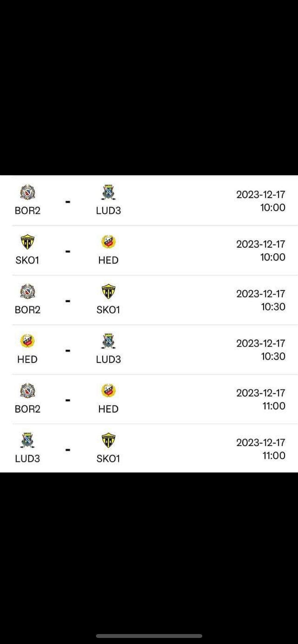Viewport: 298px width, 644px height.
Task: Select SKO1 crest in last match row
Action: coord(108,440)
